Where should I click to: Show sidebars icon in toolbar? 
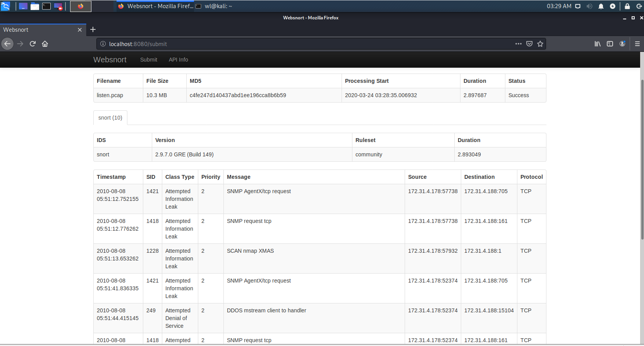[x=610, y=44]
